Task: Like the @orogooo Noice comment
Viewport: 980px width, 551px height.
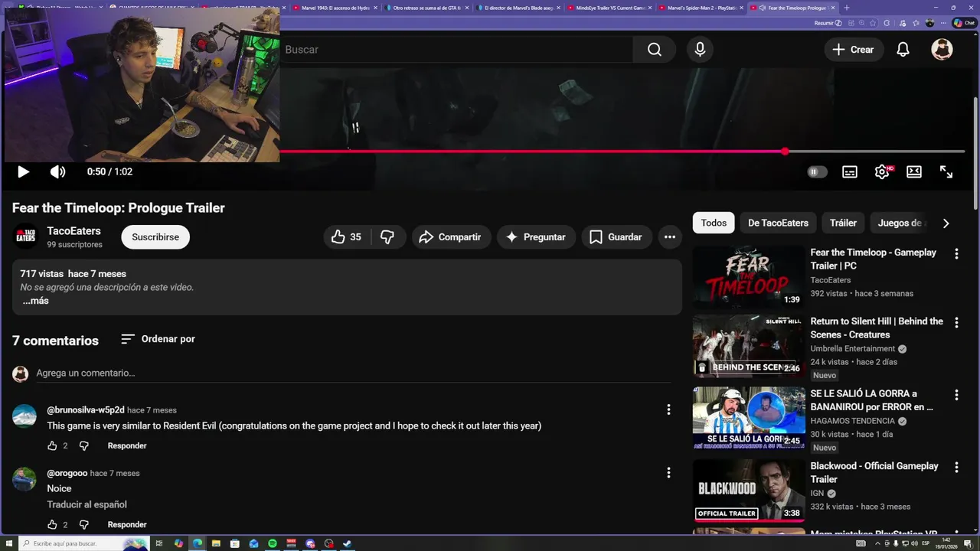Action: (52, 524)
